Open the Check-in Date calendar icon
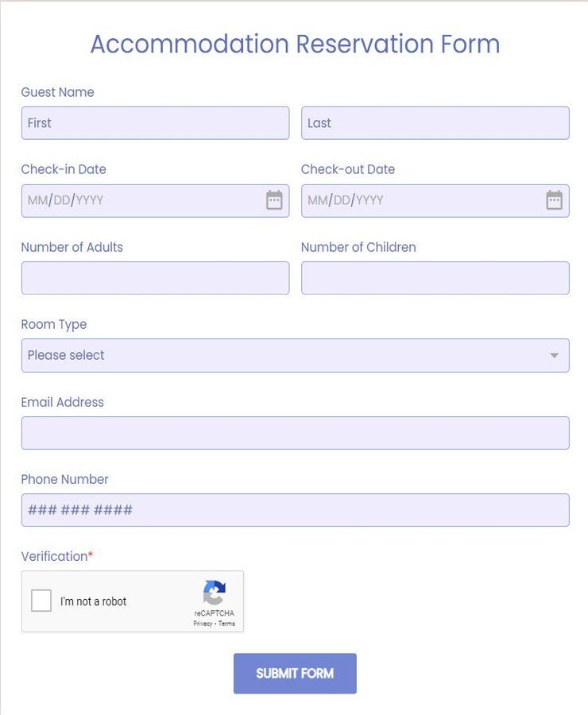The image size is (588, 715). (274, 200)
